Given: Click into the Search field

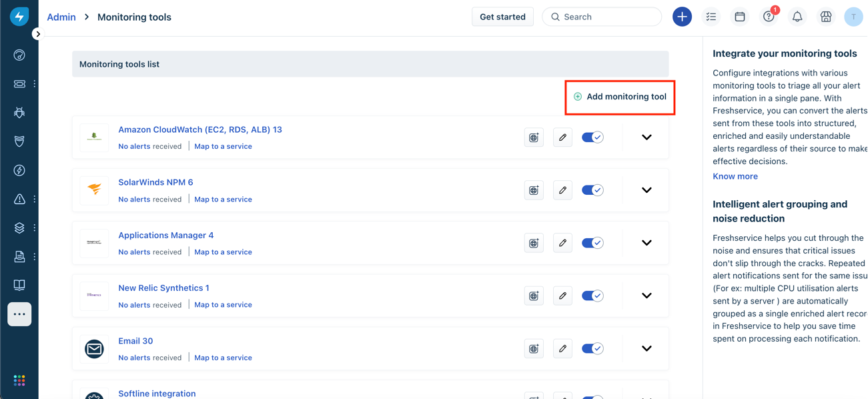Looking at the screenshot, I should click(x=602, y=17).
